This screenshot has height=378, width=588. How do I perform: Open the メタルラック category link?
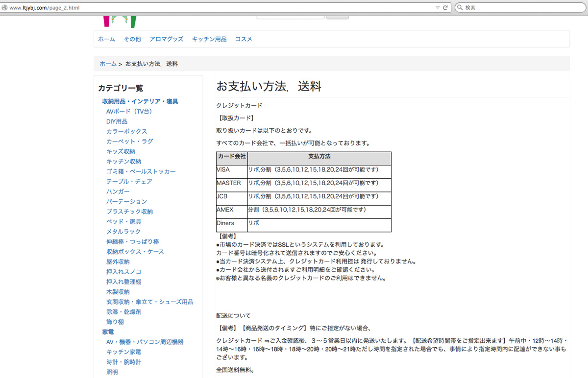point(123,232)
